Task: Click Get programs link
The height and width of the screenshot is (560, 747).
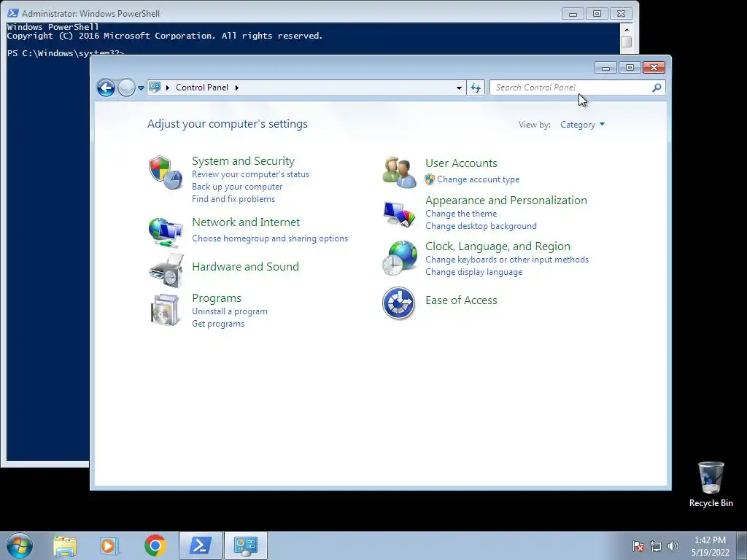Action: (x=218, y=324)
